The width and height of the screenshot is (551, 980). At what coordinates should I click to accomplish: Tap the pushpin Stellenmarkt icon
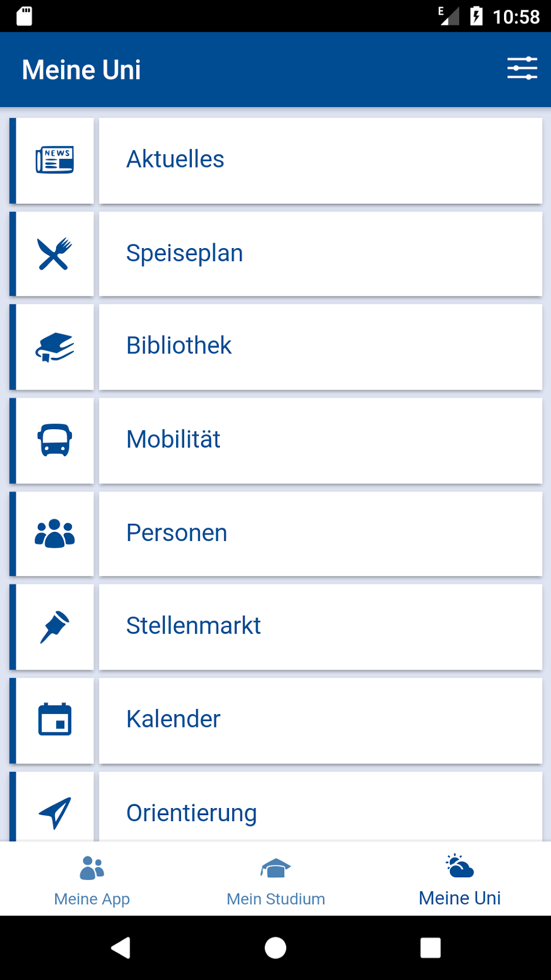(55, 627)
